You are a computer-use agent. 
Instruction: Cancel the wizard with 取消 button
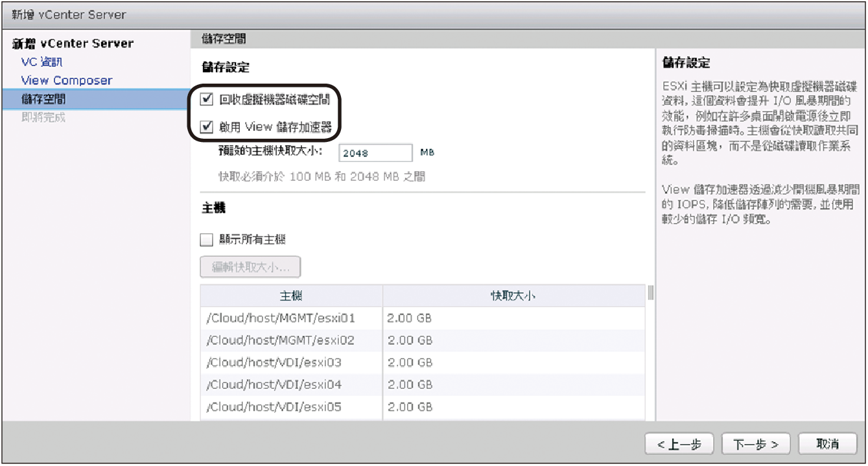tap(828, 444)
